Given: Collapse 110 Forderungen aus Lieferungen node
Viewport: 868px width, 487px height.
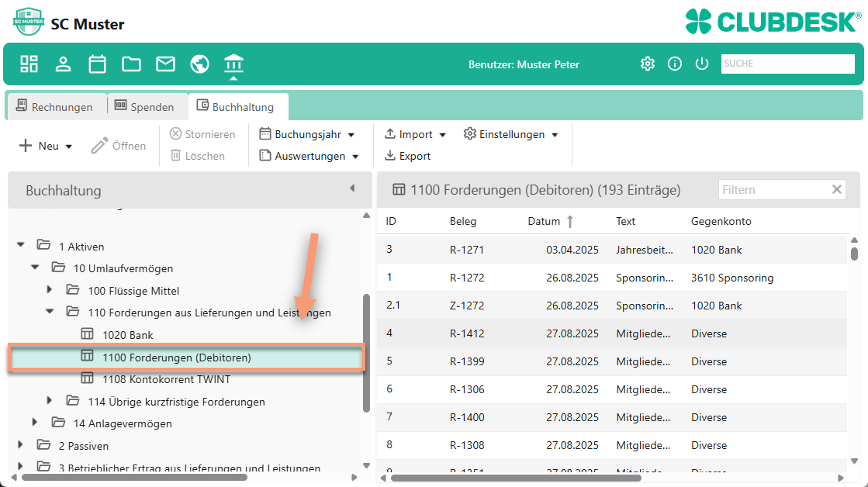Looking at the screenshot, I should [x=50, y=311].
